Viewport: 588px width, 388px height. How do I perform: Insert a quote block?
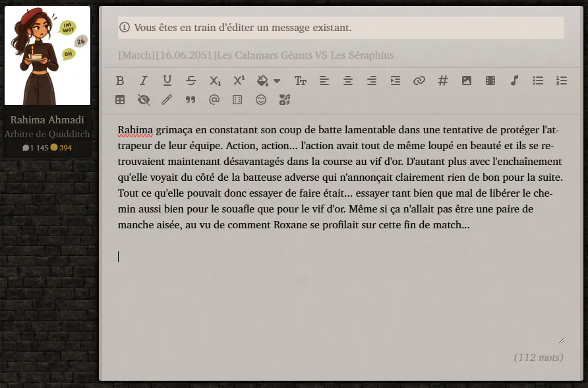[x=191, y=100]
